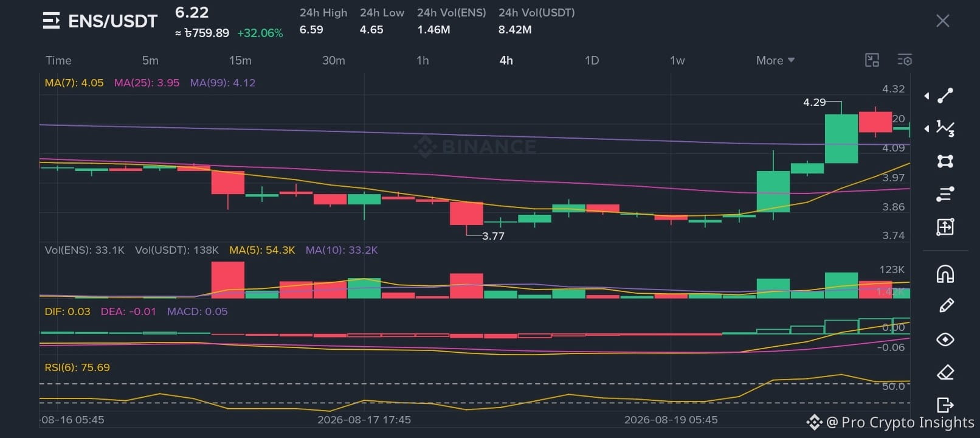Expand the wave tool options arrow
The image size is (980, 438).
(x=927, y=128)
